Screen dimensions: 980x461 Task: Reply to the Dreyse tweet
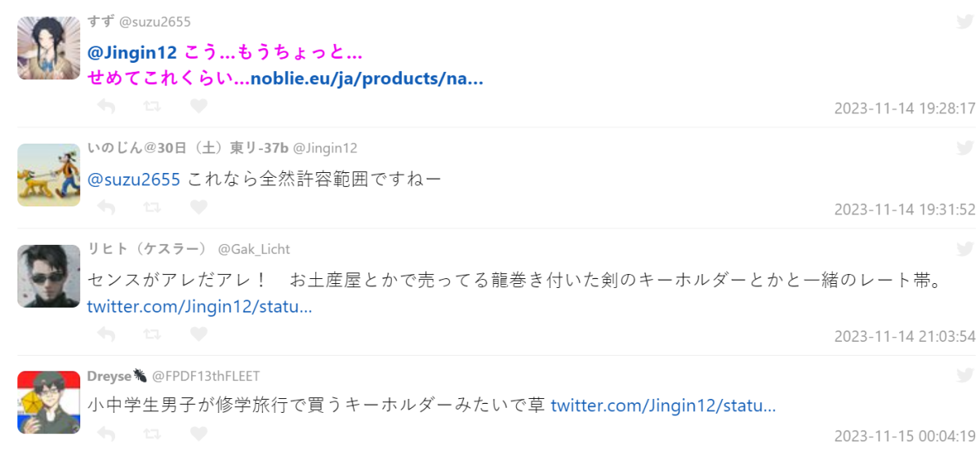pos(105,433)
